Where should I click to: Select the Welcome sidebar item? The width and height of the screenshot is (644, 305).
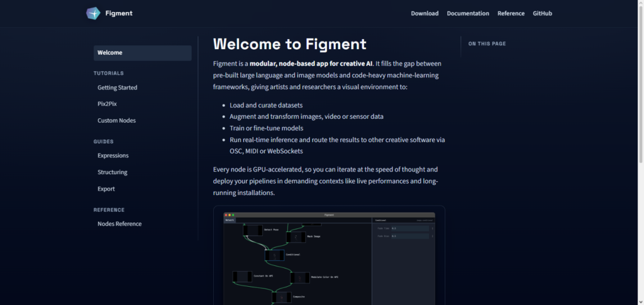point(143,53)
